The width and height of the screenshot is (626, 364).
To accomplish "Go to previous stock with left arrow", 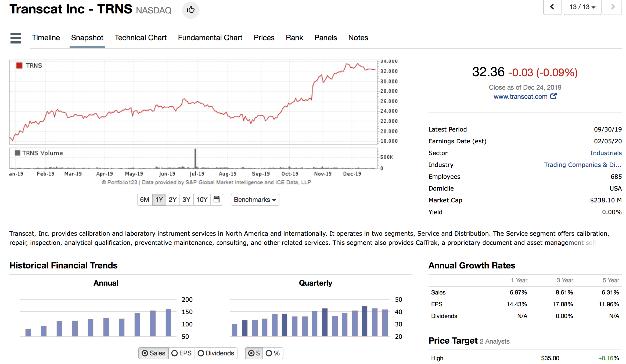I will (552, 7).
